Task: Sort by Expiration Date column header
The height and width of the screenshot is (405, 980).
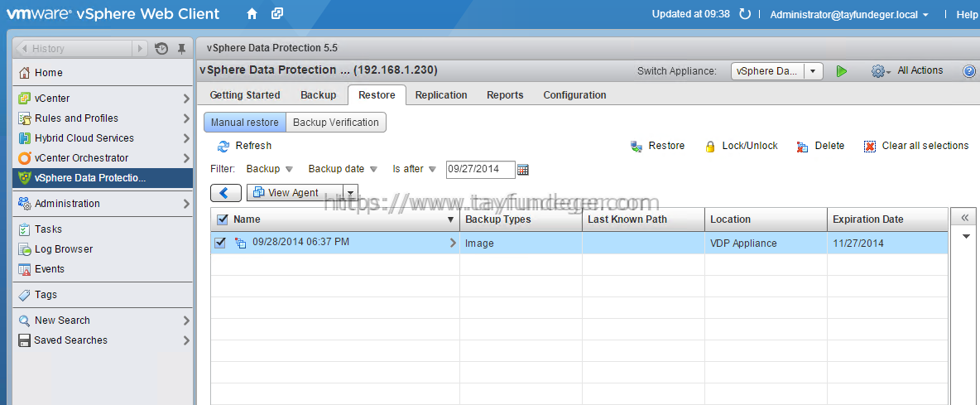Action: click(887, 219)
